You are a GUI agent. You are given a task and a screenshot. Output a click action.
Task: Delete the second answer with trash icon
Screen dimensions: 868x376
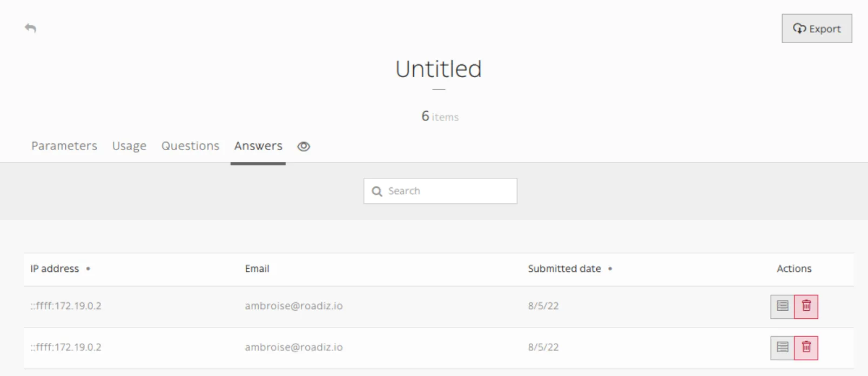(x=806, y=348)
